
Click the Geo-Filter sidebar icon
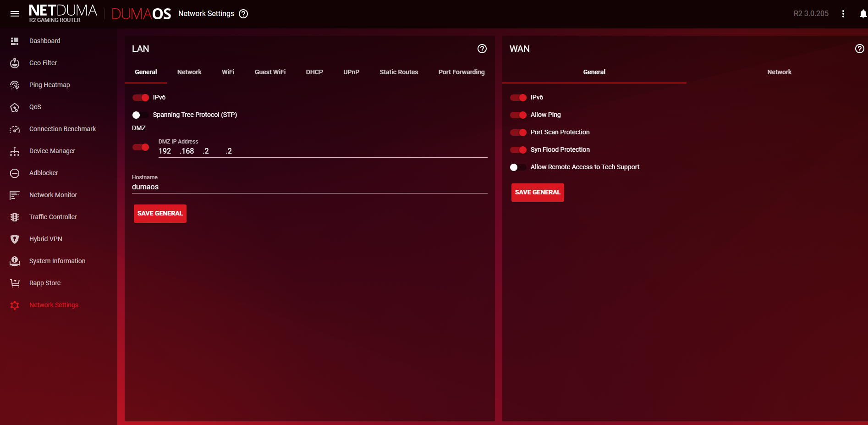(15, 63)
